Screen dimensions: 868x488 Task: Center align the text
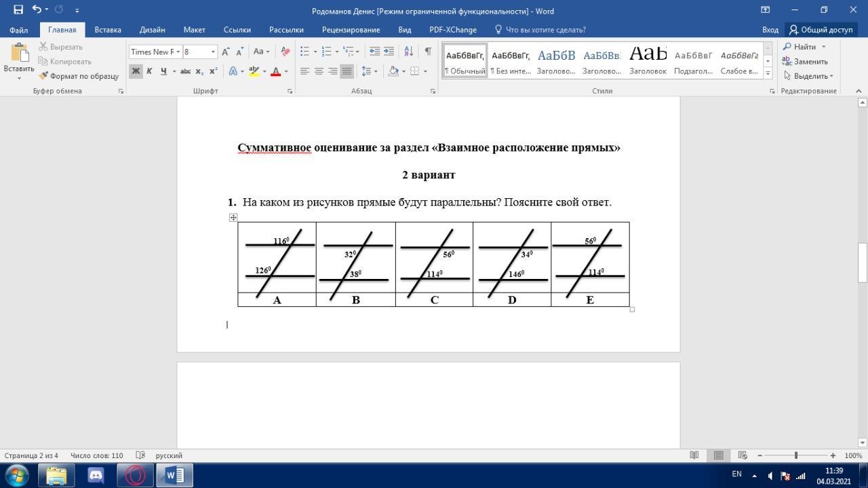click(x=319, y=71)
